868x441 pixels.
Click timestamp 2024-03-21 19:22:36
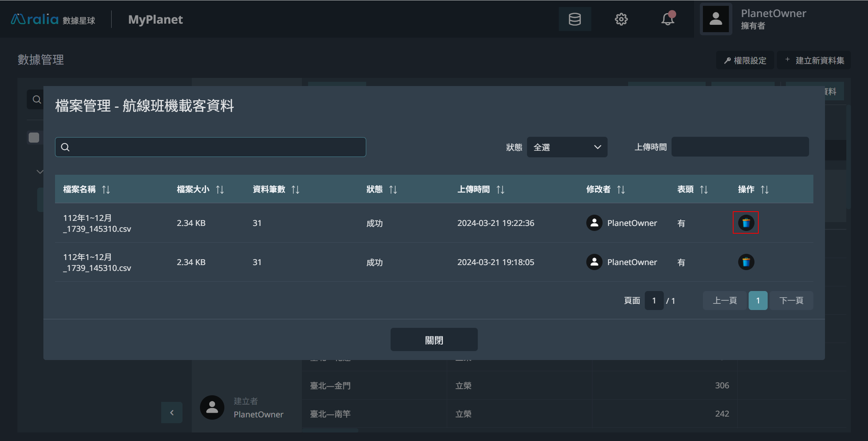[x=496, y=223]
